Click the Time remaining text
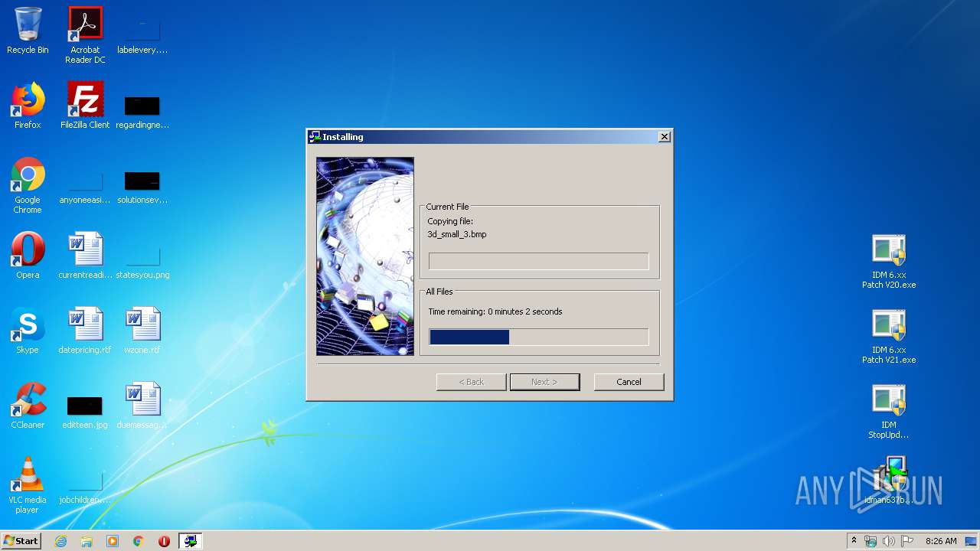Screen dimensions: 980x551 click(495, 311)
